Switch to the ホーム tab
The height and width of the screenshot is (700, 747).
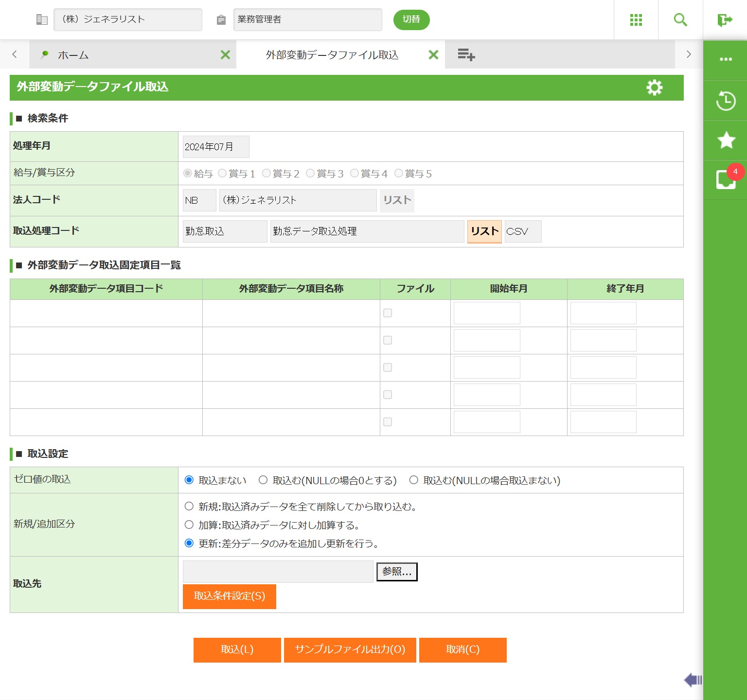click(x=73, y=55)
